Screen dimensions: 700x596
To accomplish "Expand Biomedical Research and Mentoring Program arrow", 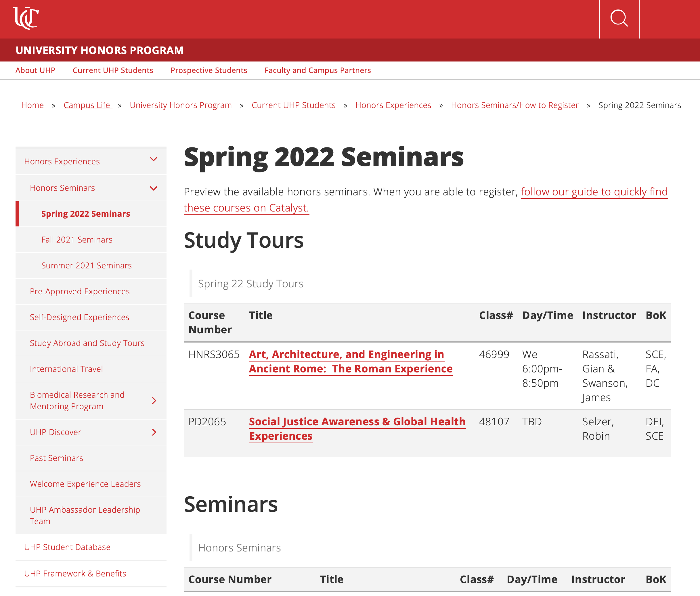I will [154, 401].
